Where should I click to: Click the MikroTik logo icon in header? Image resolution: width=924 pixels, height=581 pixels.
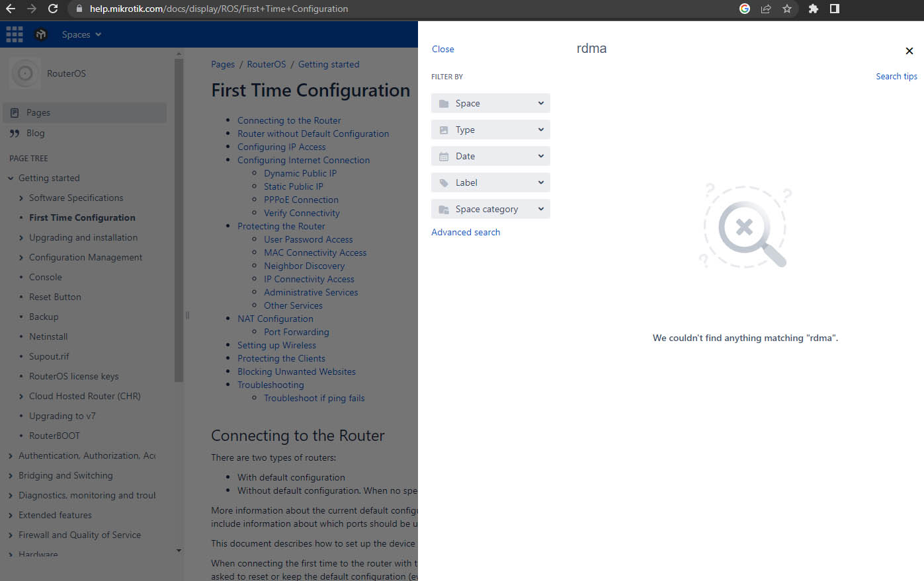[41, 34]
